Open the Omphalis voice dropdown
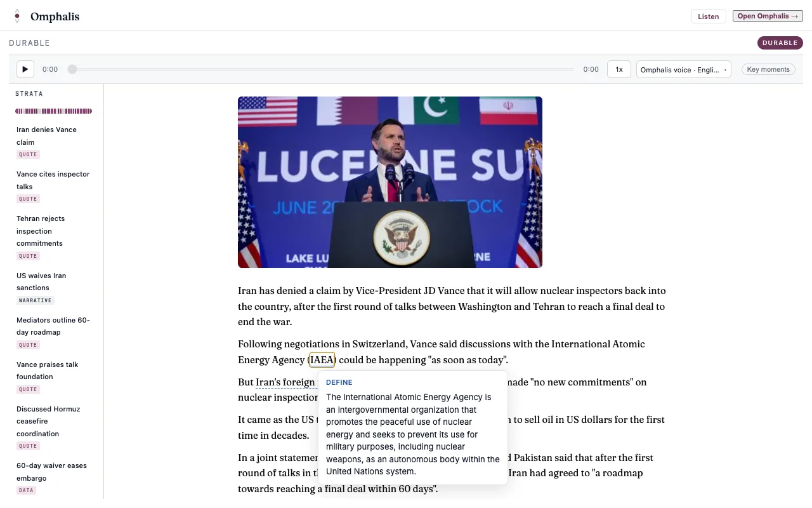Screen dimensions: 812x508 pos(683,69)
